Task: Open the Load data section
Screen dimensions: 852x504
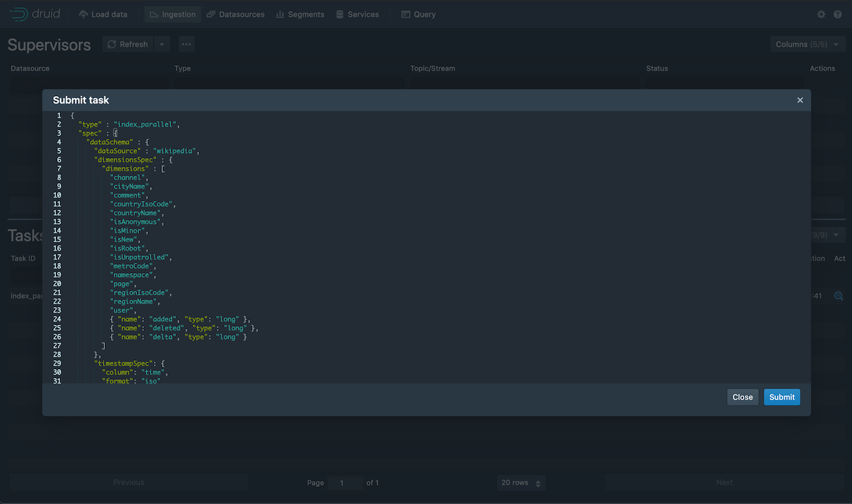Action: point(103,14)
